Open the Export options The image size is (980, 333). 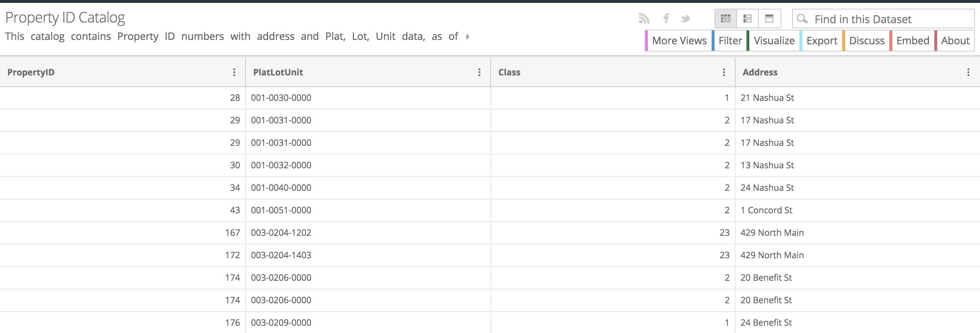click(822, 40)
